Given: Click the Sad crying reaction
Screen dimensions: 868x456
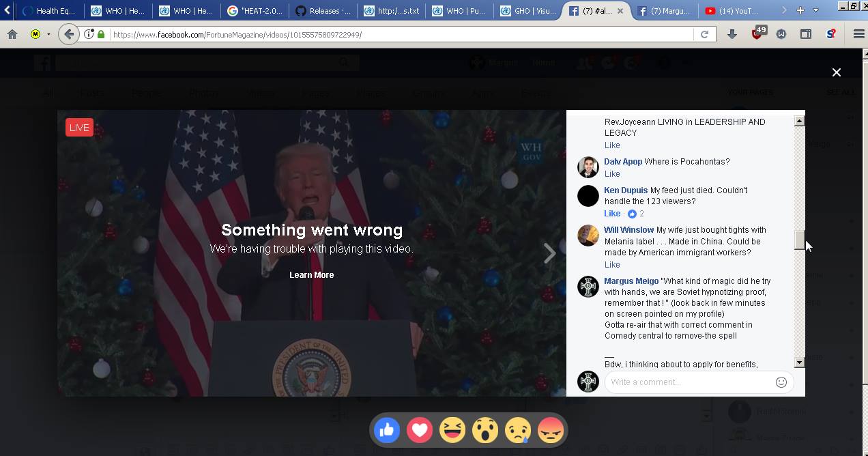Looking at the screenshot, I should coord(518,430).
